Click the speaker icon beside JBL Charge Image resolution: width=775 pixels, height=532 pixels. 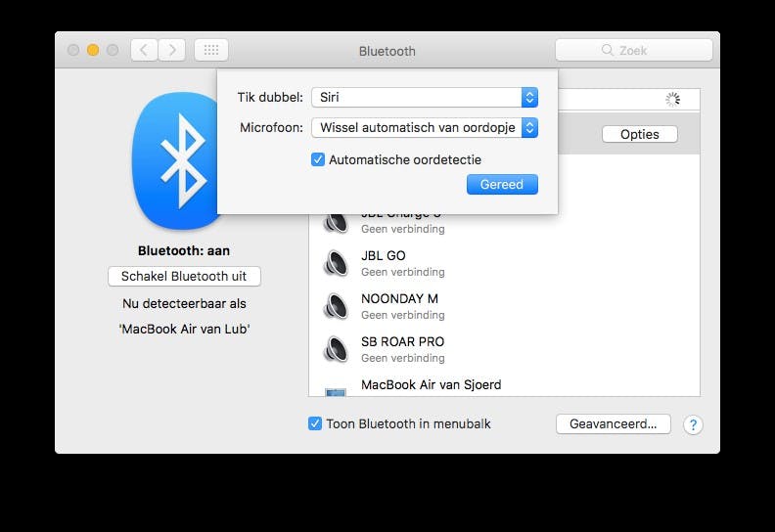[336, 224]
